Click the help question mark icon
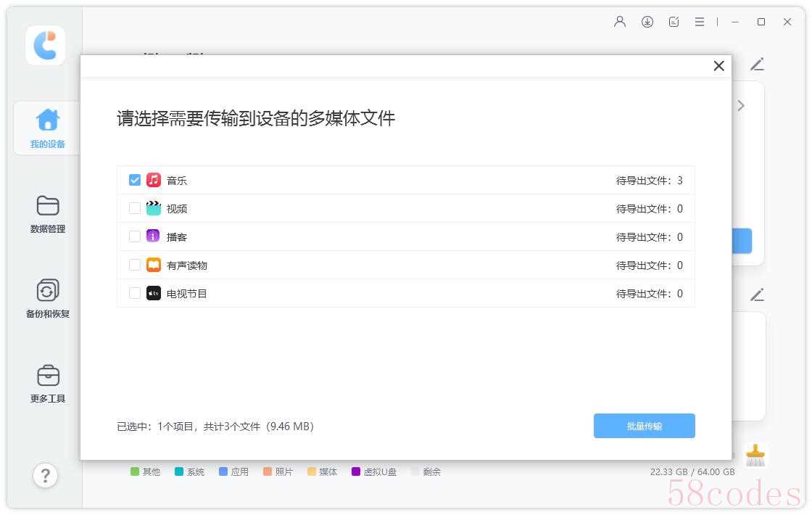Screen dimensions: 812x515 [x=45, y=476]
